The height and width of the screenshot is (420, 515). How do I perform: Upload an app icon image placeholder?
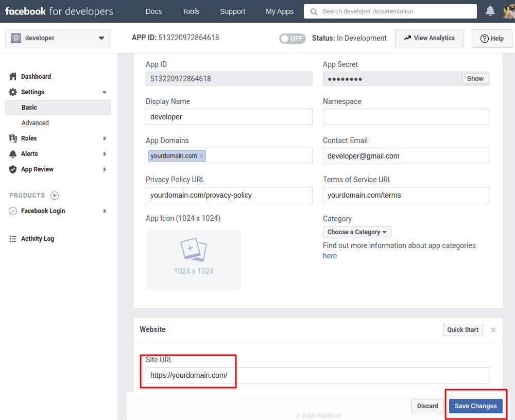(194, 260)
